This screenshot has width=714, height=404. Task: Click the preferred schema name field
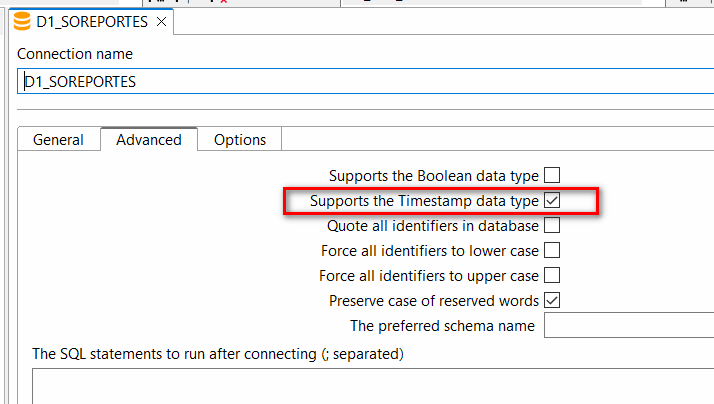(x=629, y=325)
